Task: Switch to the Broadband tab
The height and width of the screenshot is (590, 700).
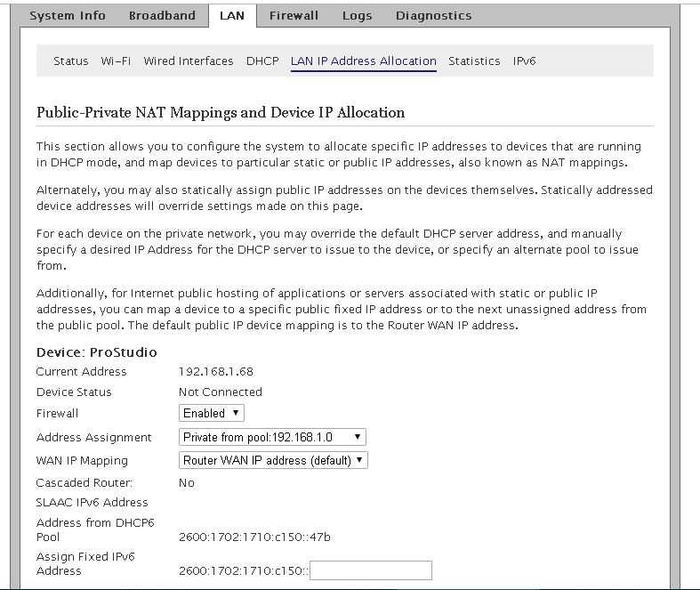Action: coord(162,15)
